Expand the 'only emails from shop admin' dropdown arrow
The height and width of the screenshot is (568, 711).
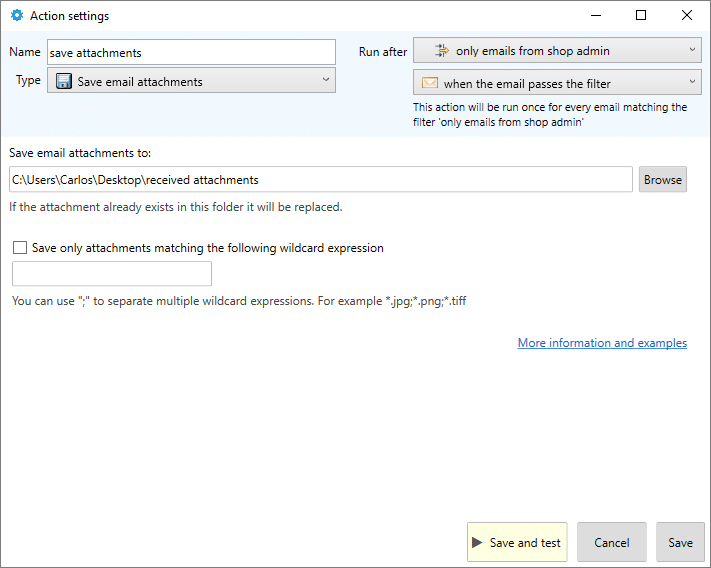pos(692,49)
